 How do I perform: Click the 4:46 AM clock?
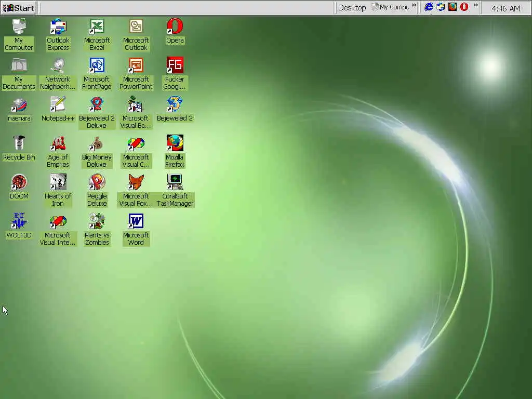tap(506, 8)
